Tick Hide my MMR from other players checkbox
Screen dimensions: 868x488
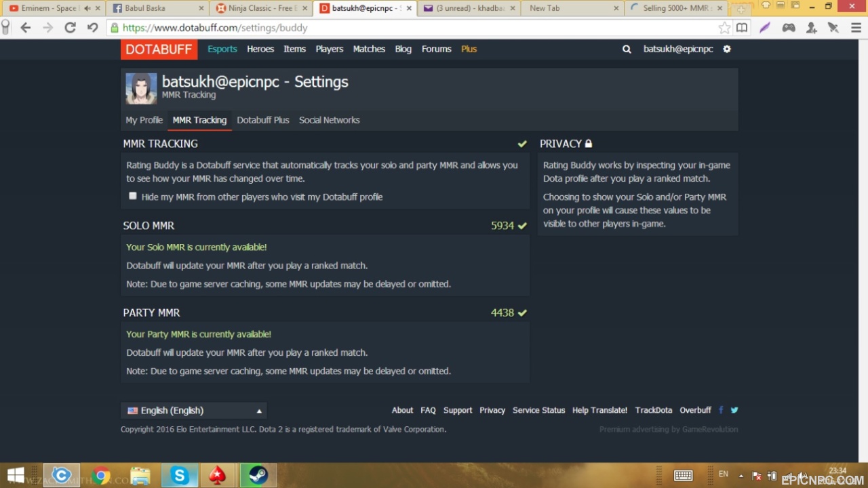coord(132,196)
